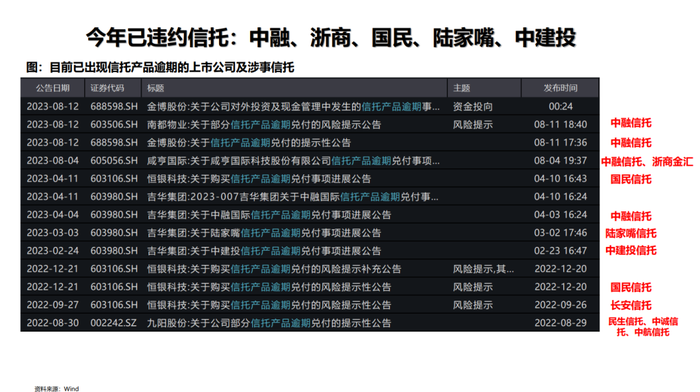Select the publish time 08-11 17:36
Screen dimensions: 700x392
(x=560, y=143)
